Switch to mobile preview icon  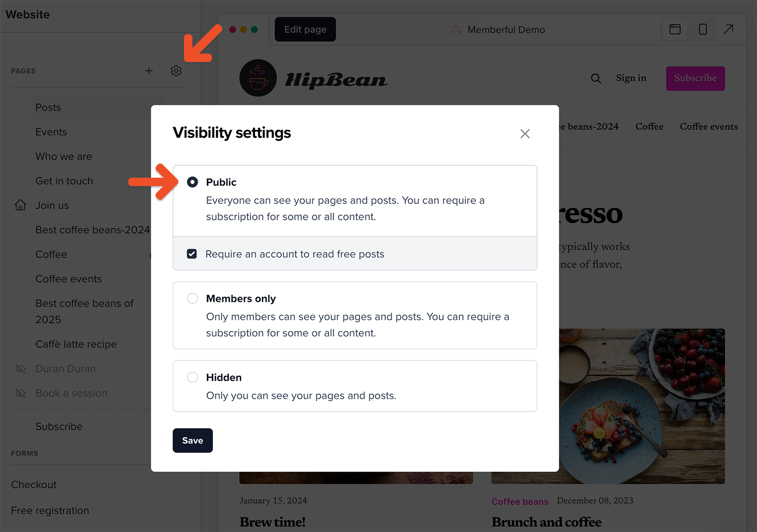pos(703,29)
